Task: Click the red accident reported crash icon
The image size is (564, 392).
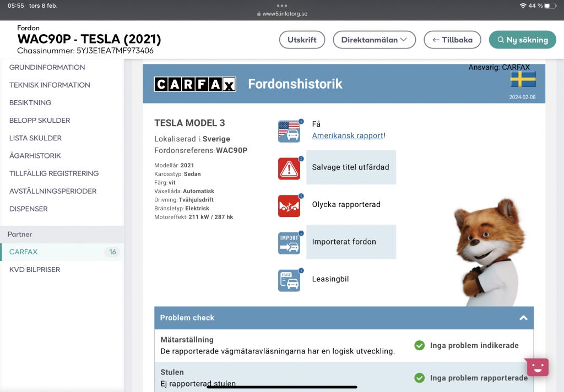Action: [x=289, y=206]
